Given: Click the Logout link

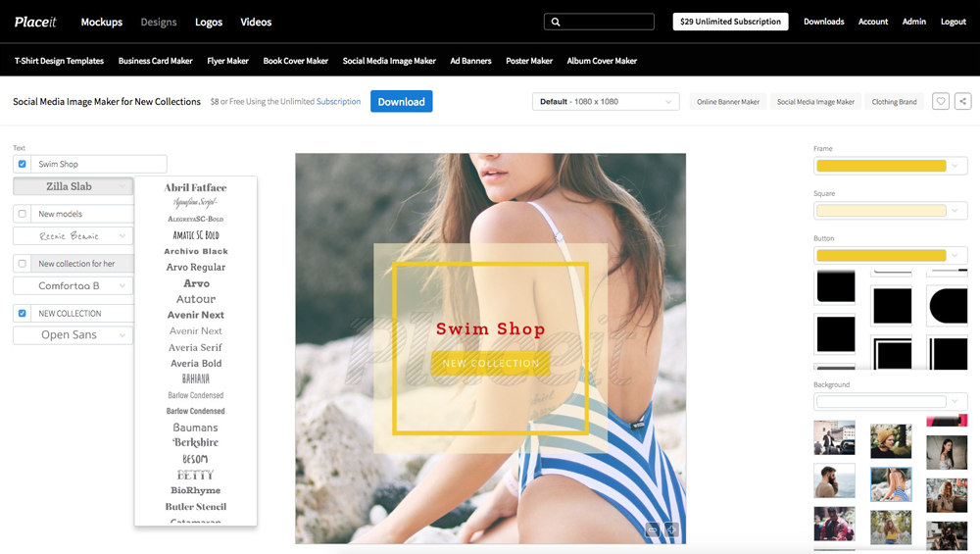Looking at the screenshot, I should [954, 22].
